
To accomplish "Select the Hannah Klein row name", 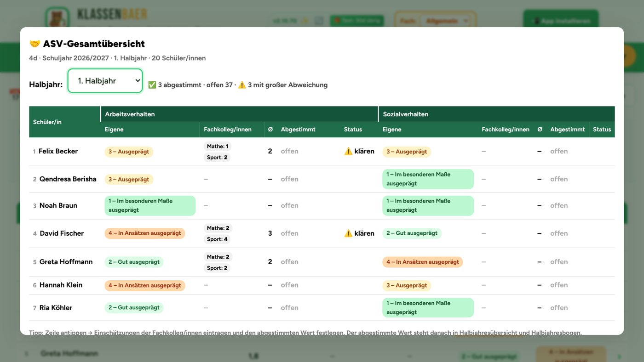I will [x=61, y=285].
